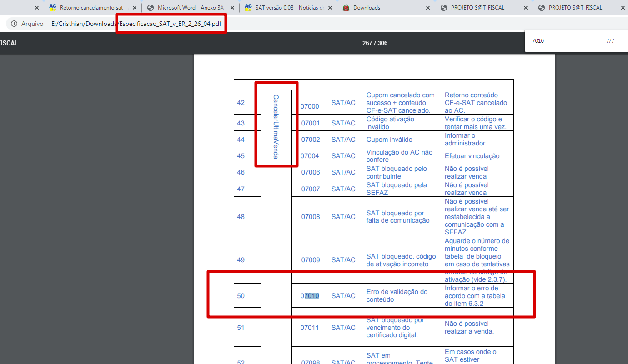Close the Microsoft Word - Anexo 3A tab
This screenshot has height=364, width=628.
click(233, 8)
